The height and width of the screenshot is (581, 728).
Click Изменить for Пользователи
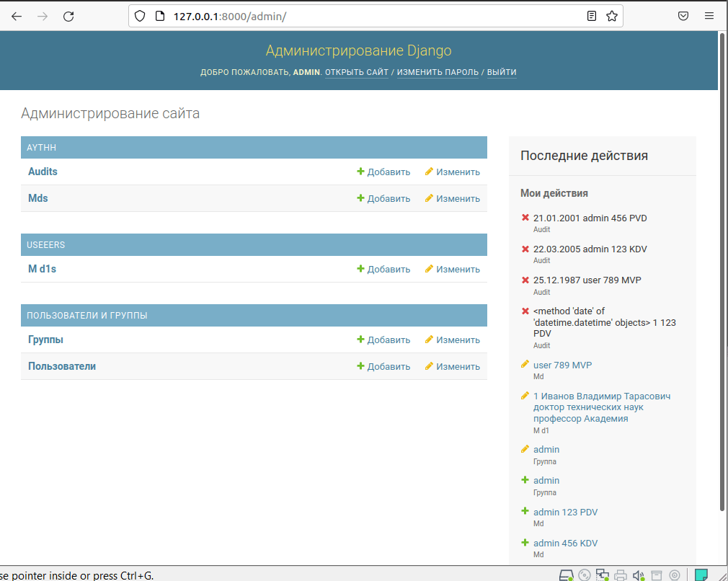click(452, 367)
